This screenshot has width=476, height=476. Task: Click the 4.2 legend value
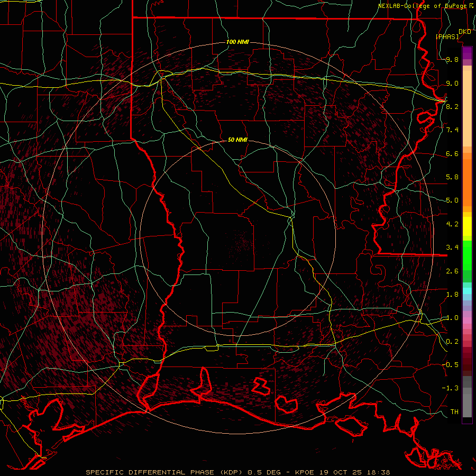[x=452, y=224]
